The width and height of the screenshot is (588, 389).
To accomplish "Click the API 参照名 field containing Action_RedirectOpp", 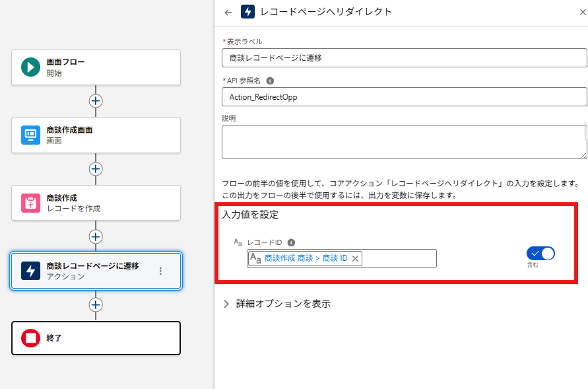I will pyautogui.click(x=404, y=97).
